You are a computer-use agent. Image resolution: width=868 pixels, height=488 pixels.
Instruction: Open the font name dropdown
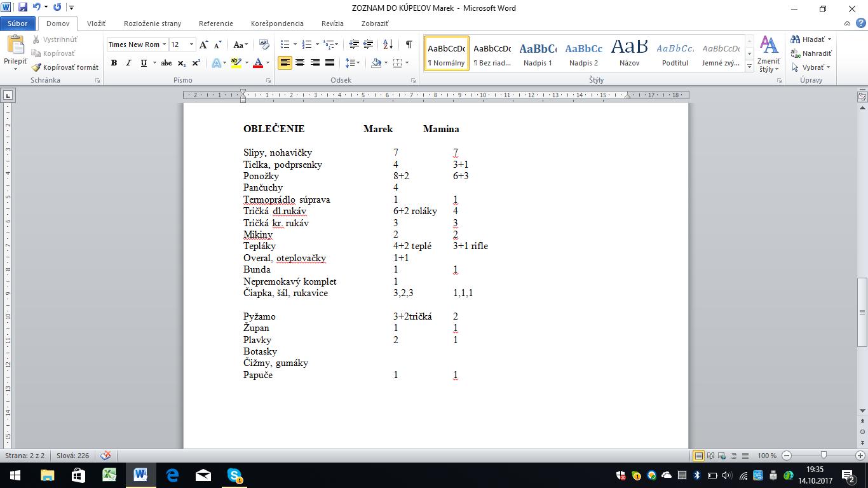click(164, 44)
